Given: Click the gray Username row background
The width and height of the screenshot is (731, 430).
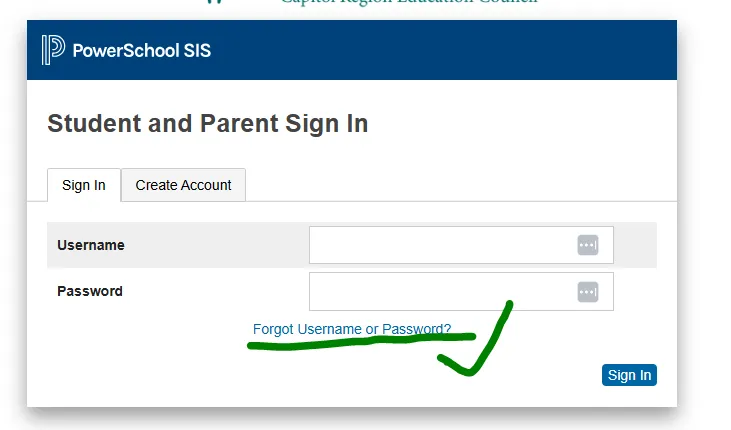Looking at the screenshot, I should 220,245.
